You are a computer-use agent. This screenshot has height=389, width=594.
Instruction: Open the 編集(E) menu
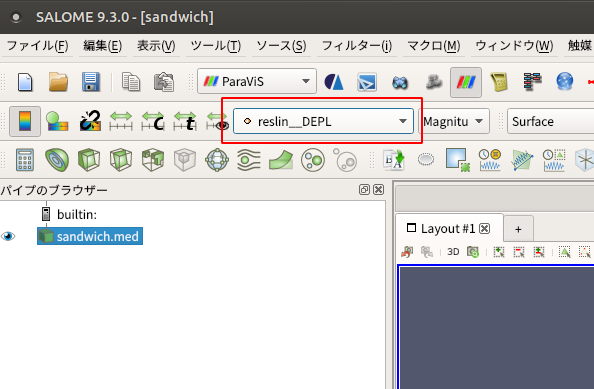pyautogui.click(x=103, y=46)
